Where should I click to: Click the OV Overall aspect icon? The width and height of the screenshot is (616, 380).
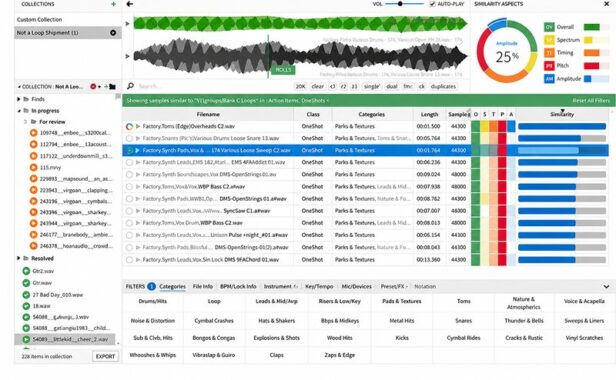[549, 27]
